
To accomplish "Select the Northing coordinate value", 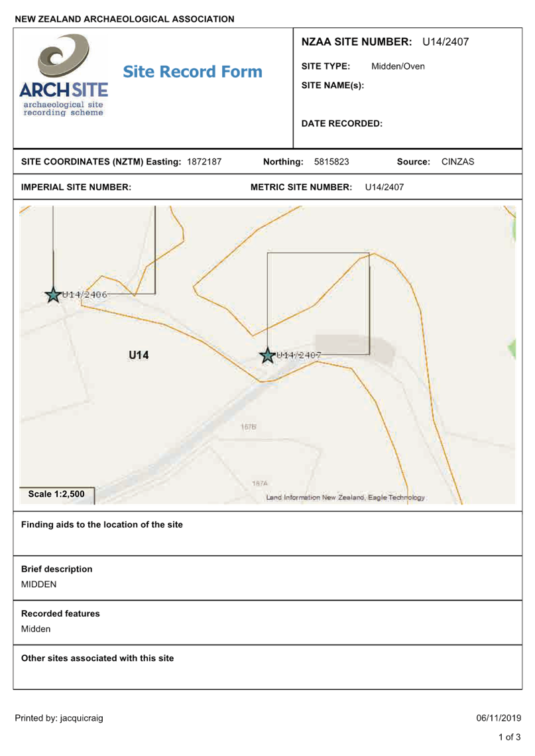I will (331, 162).
